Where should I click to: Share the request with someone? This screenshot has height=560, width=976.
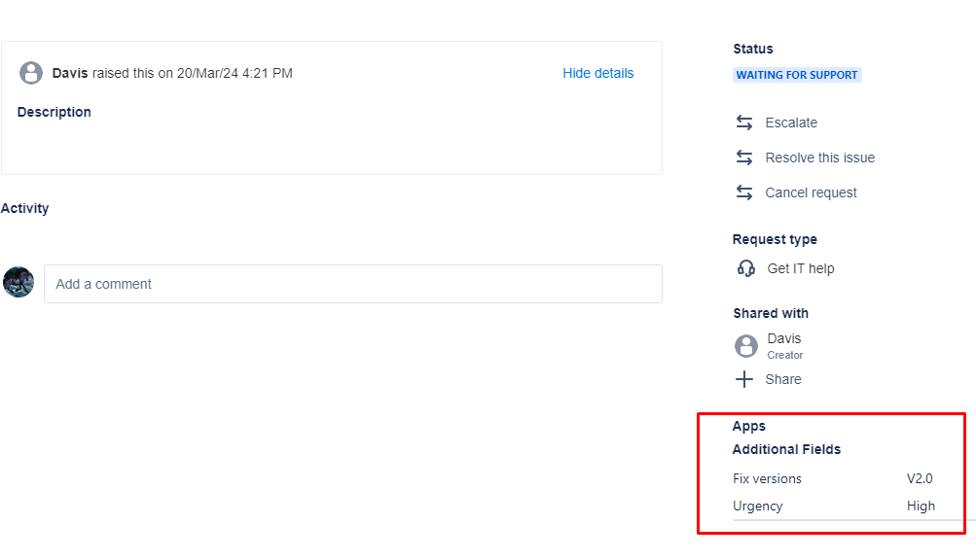[x=783, y=379]
